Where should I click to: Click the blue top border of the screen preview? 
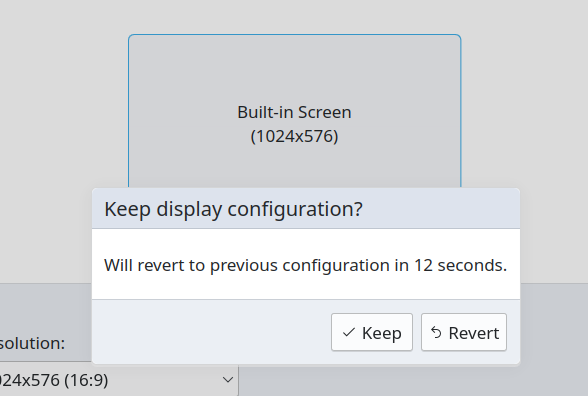[295, 35]
